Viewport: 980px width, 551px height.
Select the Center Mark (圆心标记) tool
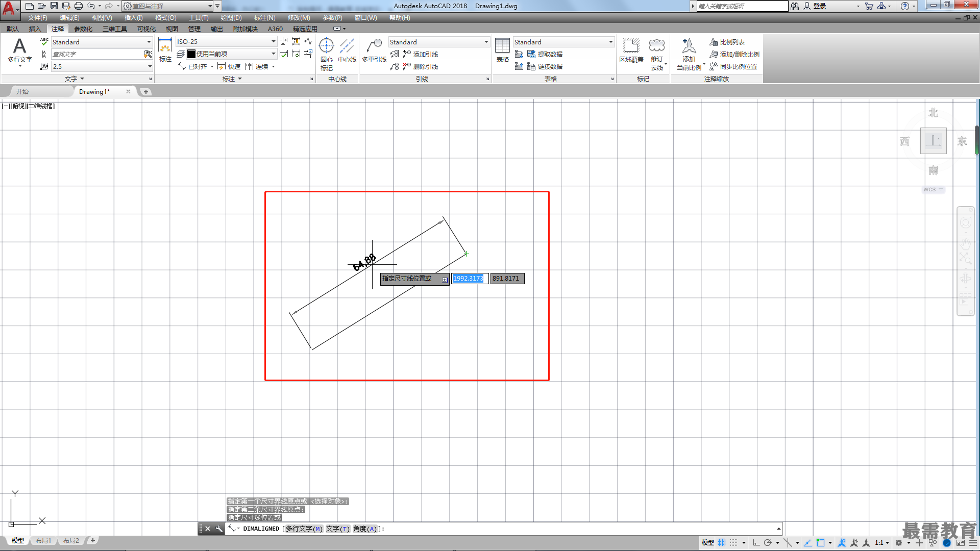[x=326, y=54]
